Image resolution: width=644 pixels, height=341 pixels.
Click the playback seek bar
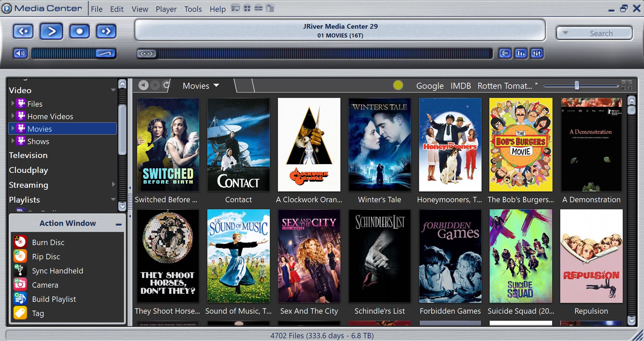pyautogui.click(x=315, y=53)
